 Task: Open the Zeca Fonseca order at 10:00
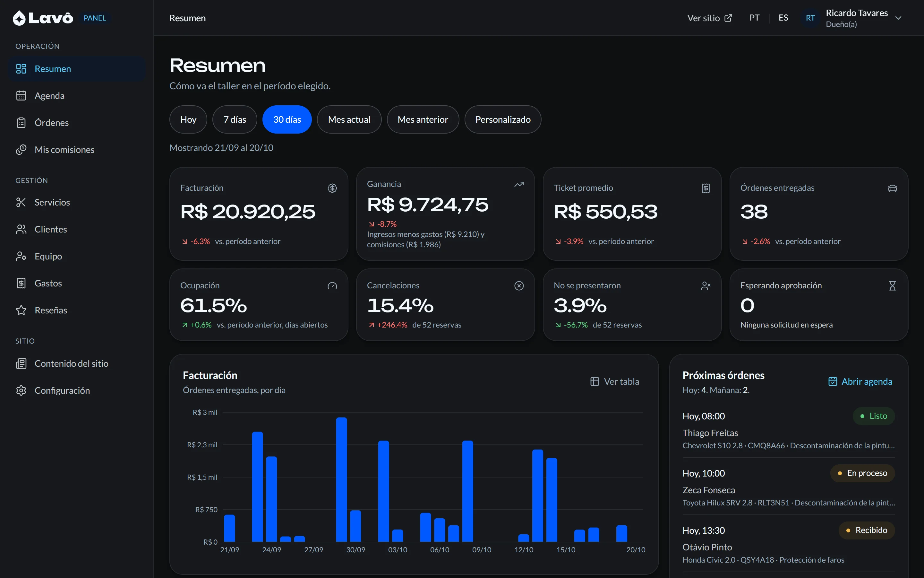[x=789, y=486]
